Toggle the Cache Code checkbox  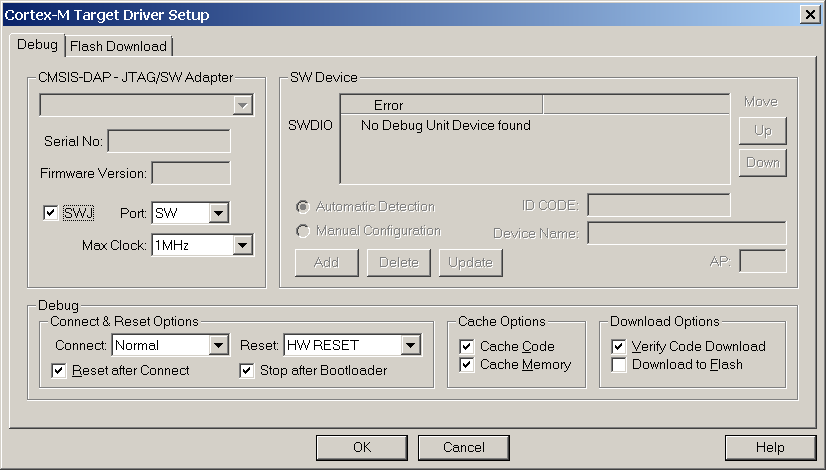coord(467,347)
